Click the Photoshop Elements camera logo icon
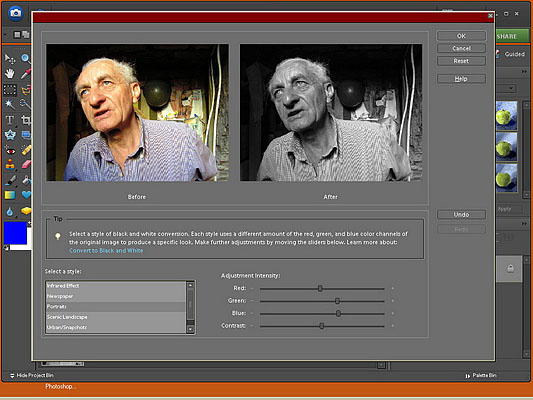533x400 pixels. 15,14
